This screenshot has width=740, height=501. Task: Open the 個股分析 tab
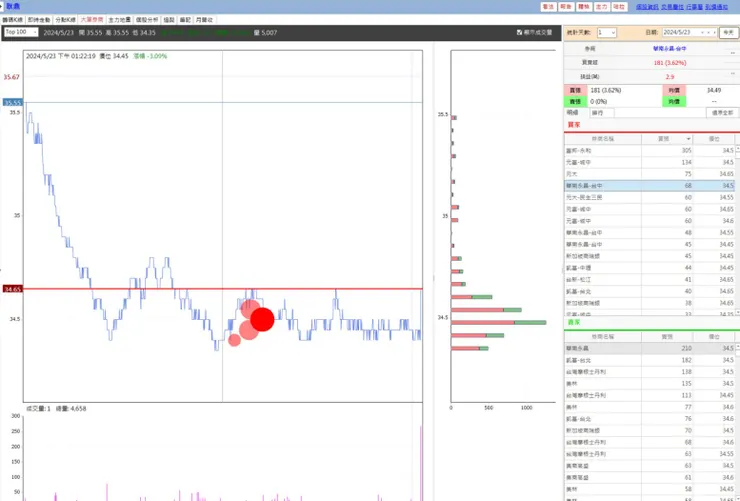pos(147,20)
